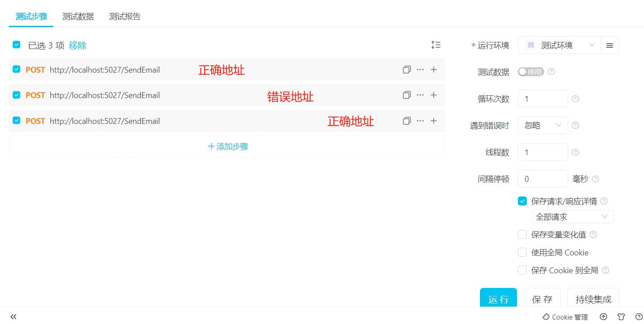Focus the 间隔停顿 input field
Image resolution: width=644 pixels, height=324 pixels.
point(543,179)
